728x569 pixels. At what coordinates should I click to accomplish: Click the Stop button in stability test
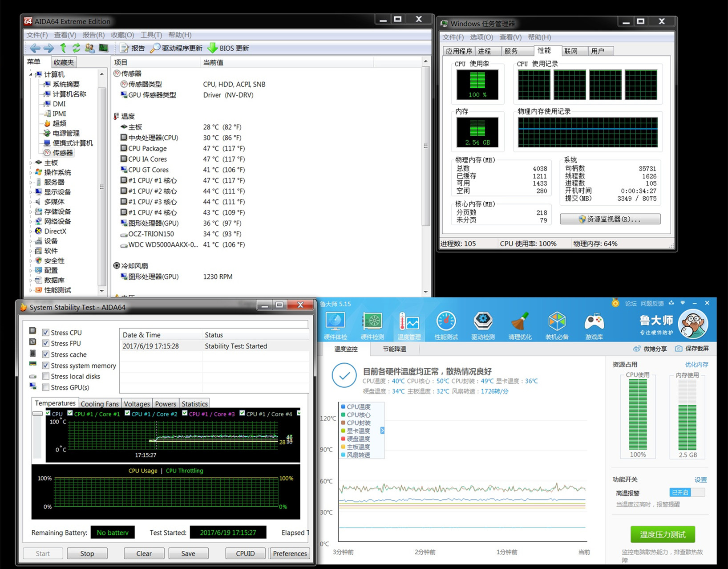click(87, 553)
